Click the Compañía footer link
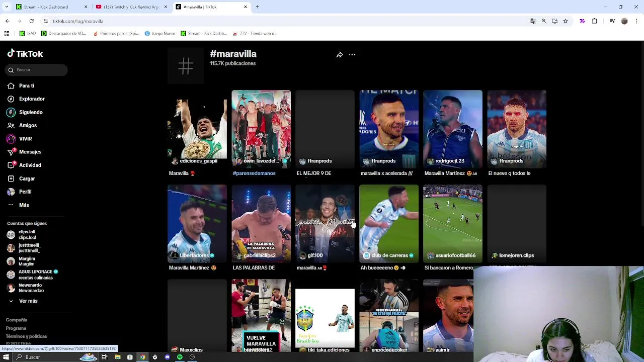Image resolution: width=644 pixels, height=362 pixels. (x=17, y=320)
